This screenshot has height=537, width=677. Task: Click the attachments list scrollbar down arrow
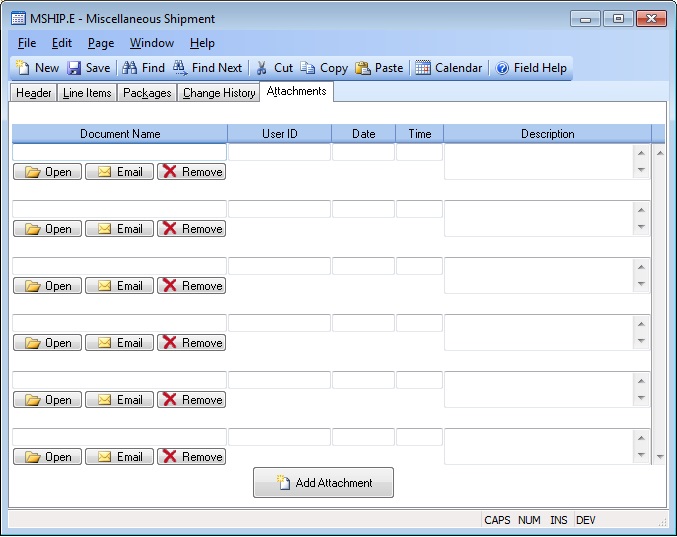pyautogui.click(x=659, y=457)
